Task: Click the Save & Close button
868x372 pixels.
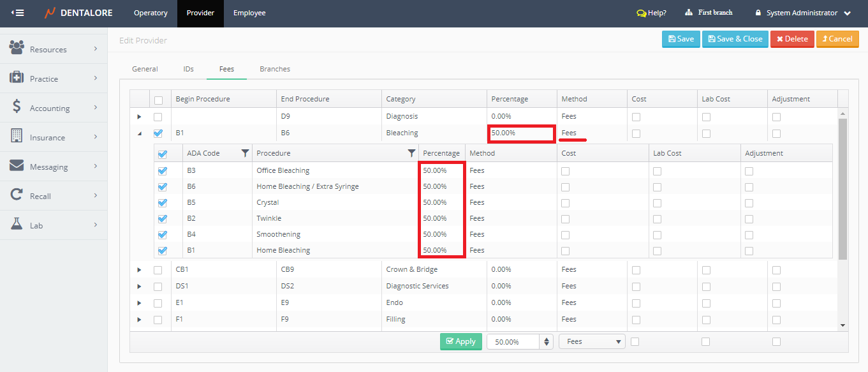Action: [x=735, y=39]
